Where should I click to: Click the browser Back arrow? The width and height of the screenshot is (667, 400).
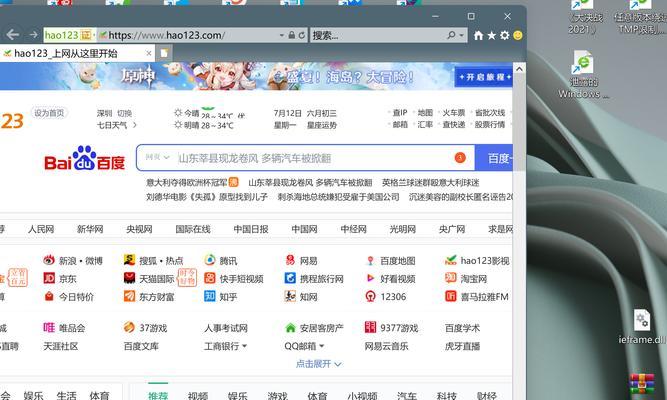pos(12,35)
